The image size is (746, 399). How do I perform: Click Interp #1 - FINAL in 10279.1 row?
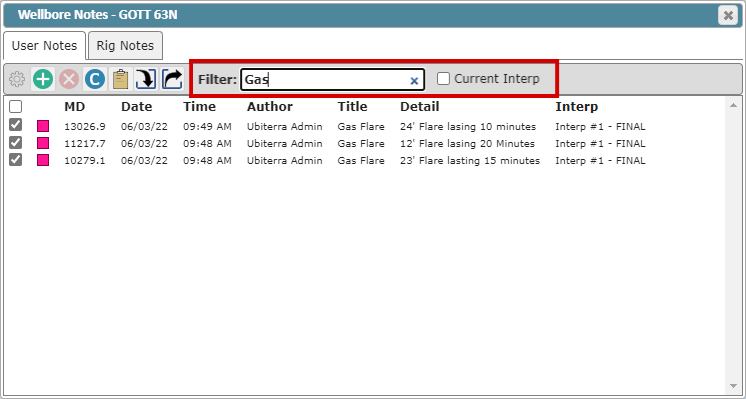click(x=600, y=161)
